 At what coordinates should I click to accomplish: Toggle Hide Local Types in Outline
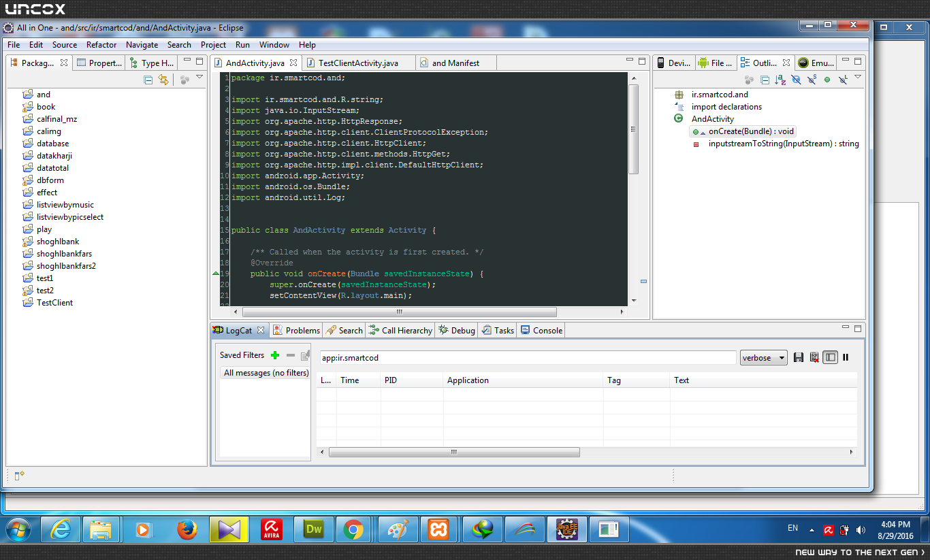point(843,80)
